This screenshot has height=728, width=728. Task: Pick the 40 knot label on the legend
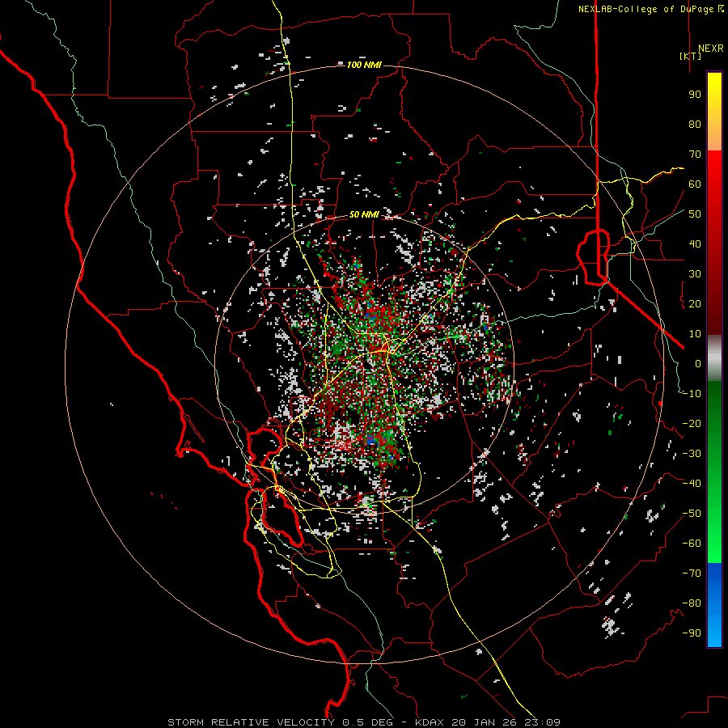695,244
